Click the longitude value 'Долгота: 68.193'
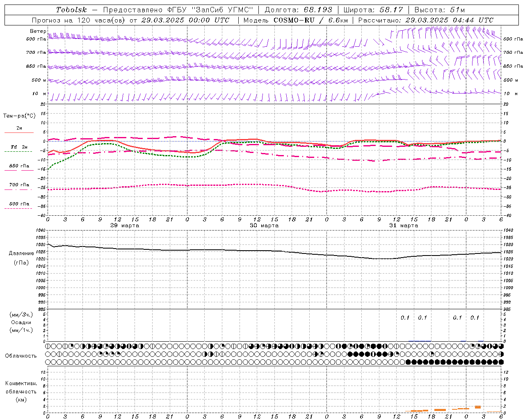 298,10
